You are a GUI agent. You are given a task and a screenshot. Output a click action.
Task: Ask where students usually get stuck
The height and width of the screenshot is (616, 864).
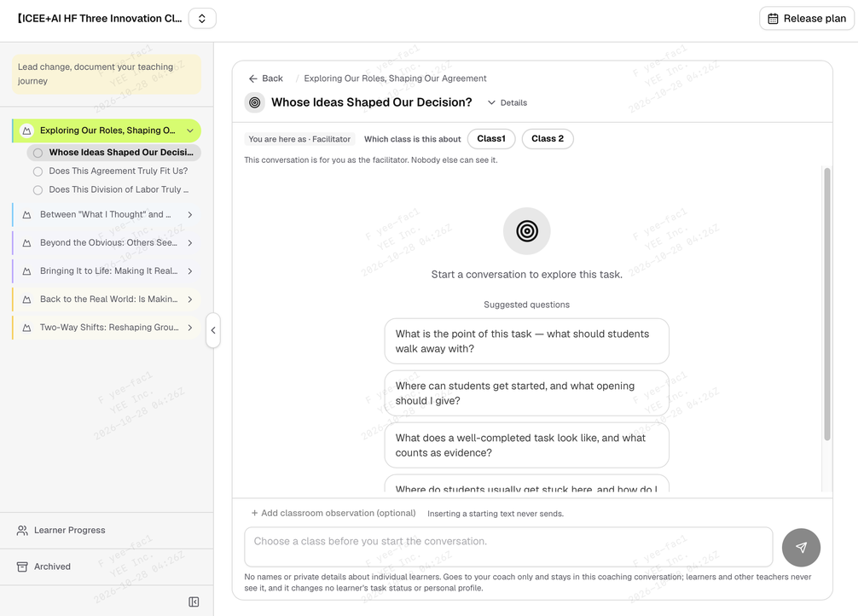pos(527,484)
